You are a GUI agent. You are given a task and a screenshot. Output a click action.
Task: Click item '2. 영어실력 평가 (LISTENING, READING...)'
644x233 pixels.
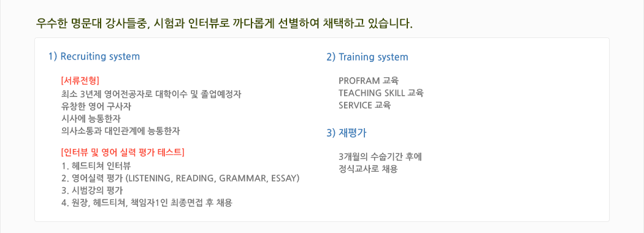pos(180,178)
